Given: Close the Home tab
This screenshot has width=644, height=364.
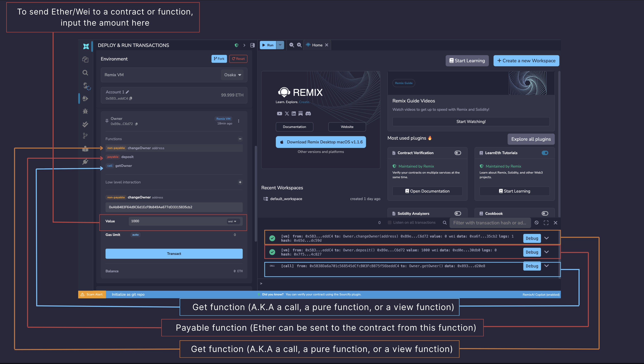Looking at the screenshot, I should [326, 45].
